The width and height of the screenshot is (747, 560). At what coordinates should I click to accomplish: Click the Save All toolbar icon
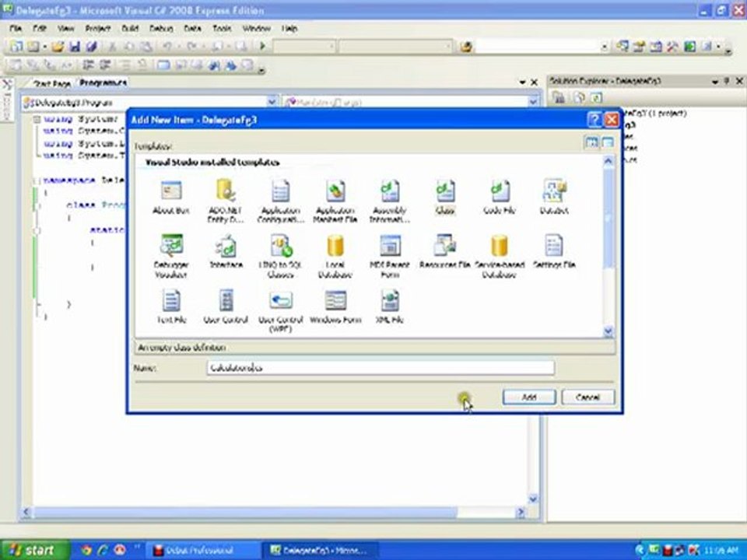click(92, 46)
